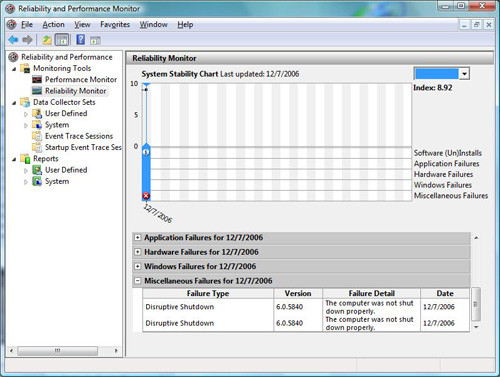Click the Back arrow toolbar icon
Screen dimensions: 500x377
point(13,40)
